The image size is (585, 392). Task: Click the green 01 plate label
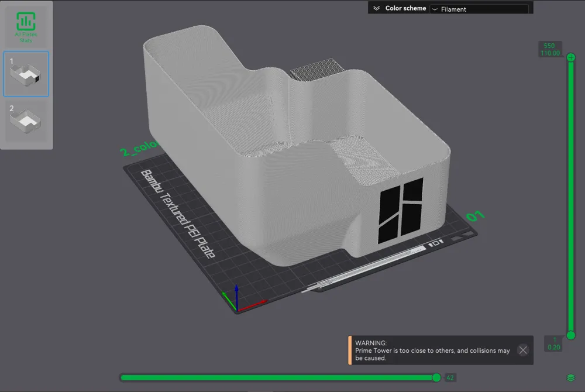(x=475, y=216)
